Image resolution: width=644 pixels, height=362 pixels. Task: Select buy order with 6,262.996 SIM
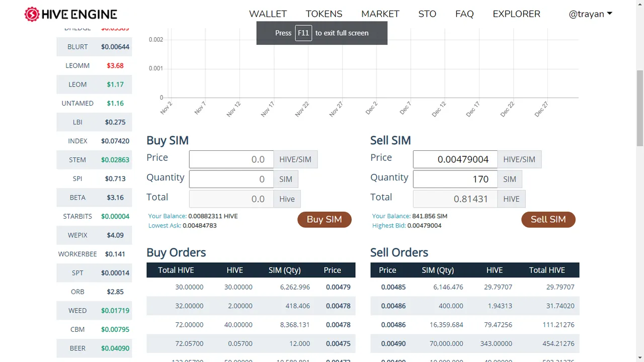click(x=251, y=287)
